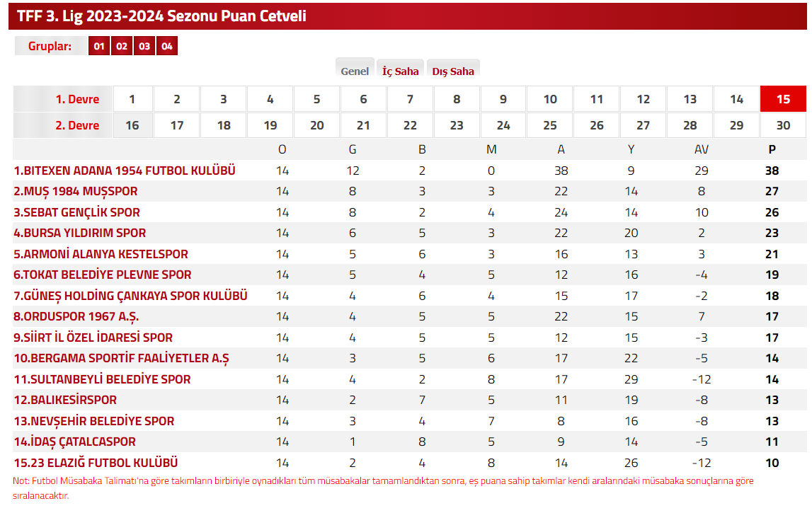Choose week 15 highlighted cell
This screenshot has width=812, height=513.
pos(783,99)
